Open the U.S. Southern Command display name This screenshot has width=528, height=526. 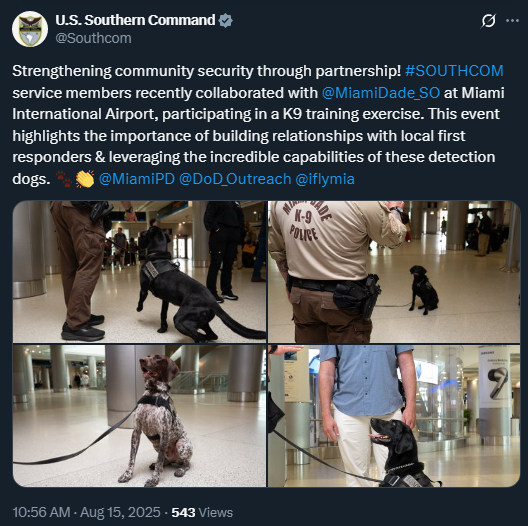(x=135, y=20)
